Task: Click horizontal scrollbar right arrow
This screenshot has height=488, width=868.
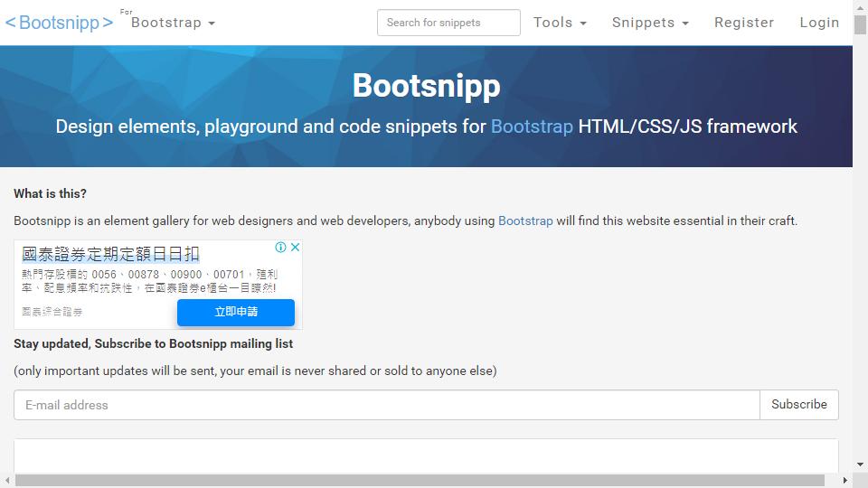Action: (844, 480)
